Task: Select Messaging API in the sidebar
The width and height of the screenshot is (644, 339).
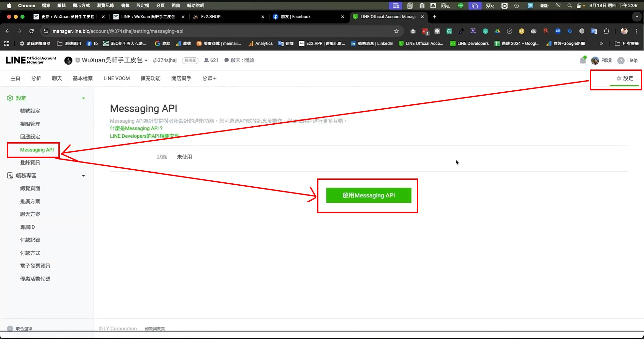Action: pos(37,150)
